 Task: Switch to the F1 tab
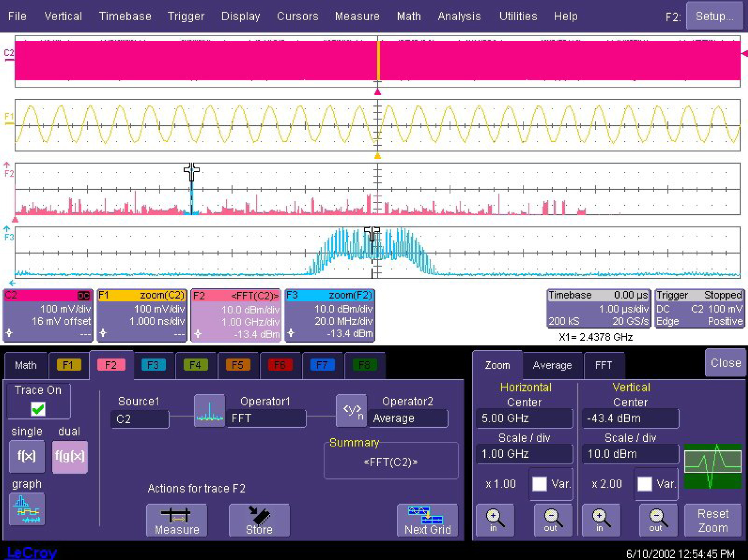68,365
